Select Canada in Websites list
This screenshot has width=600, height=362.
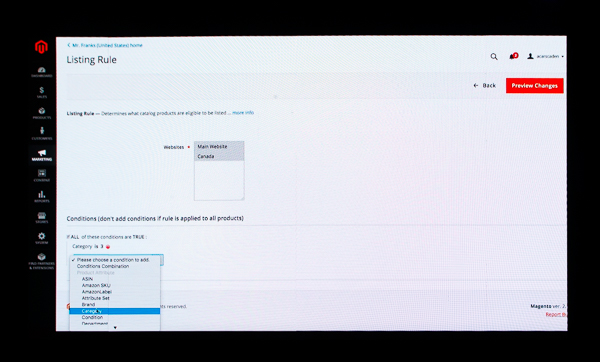219,156
